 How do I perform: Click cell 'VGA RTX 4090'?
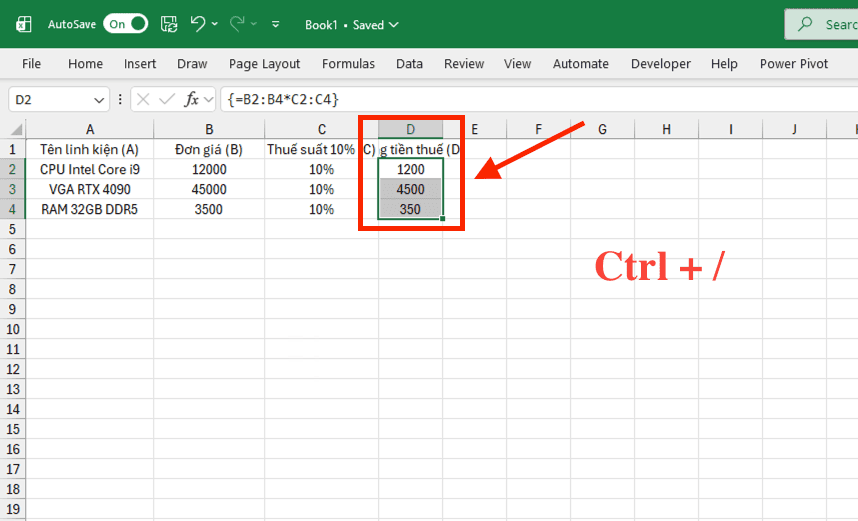[x=90, y=189]
